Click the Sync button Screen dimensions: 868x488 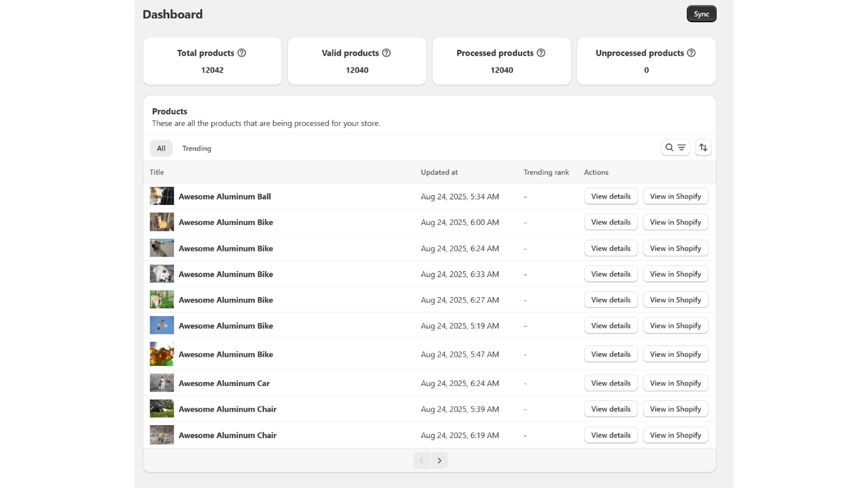(x=701, y=14)
